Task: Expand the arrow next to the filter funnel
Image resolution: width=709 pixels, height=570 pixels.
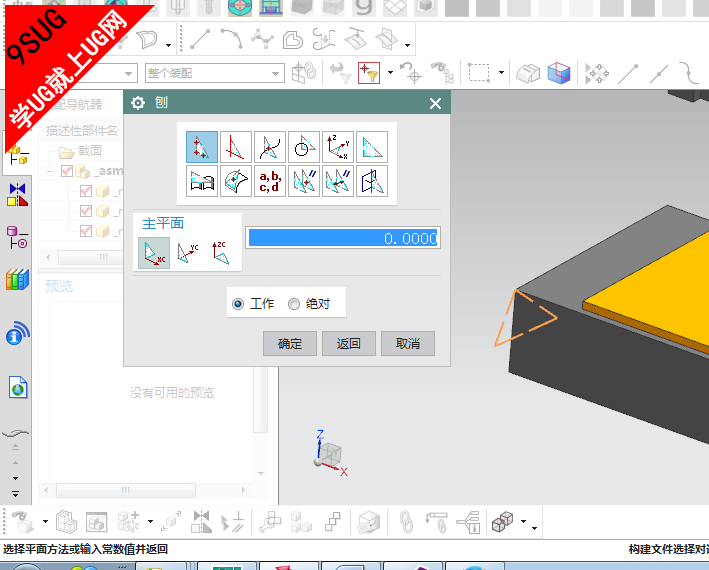Action: pyautogui.click(x=390, y=72)
